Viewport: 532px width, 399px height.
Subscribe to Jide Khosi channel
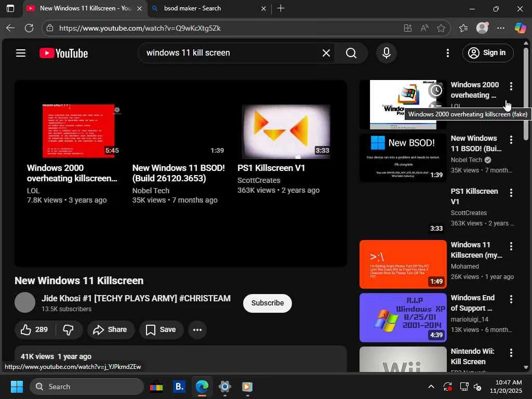pyautogui.click(x=268, y=303)
